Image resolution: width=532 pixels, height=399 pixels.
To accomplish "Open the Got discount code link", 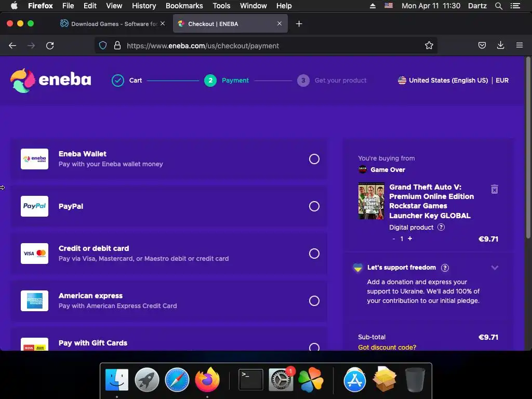I will tap(387, 347).
